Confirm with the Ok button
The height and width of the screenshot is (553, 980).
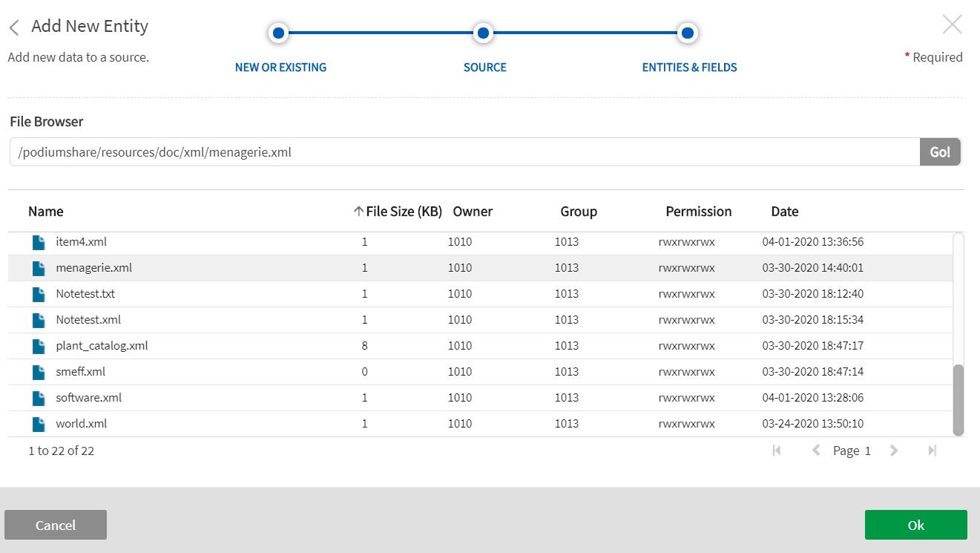point(916,525)
